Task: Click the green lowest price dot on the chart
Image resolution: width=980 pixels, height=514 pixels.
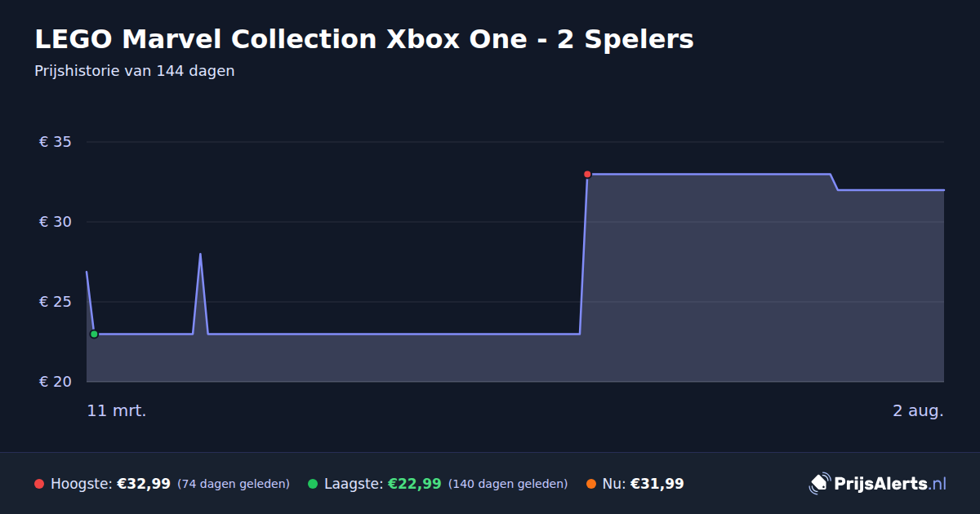Action: click(94, 334)
